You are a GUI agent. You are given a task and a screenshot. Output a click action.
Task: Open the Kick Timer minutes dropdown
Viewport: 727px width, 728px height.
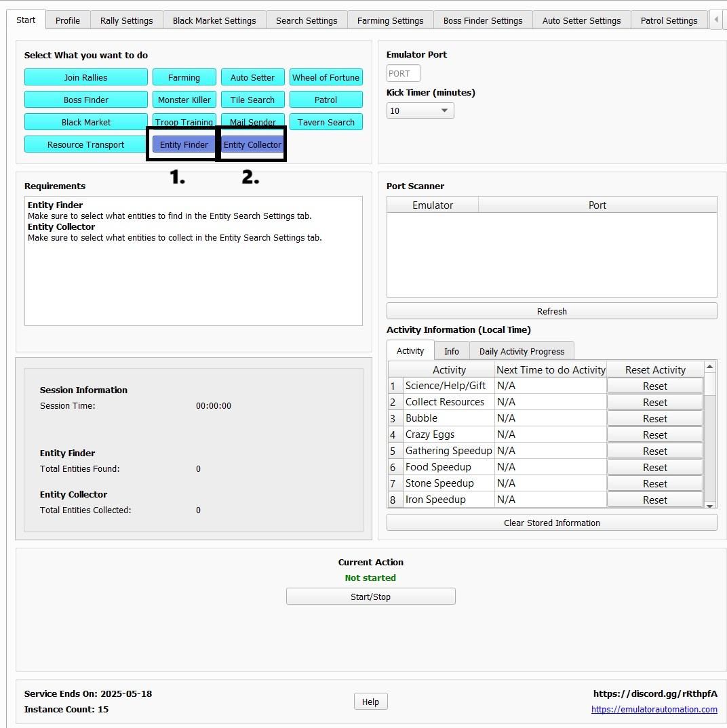(420, 110)
